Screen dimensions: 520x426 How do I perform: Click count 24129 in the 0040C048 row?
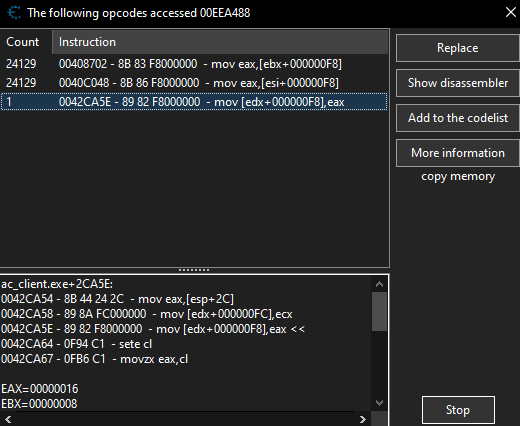[x=21, y=83]
